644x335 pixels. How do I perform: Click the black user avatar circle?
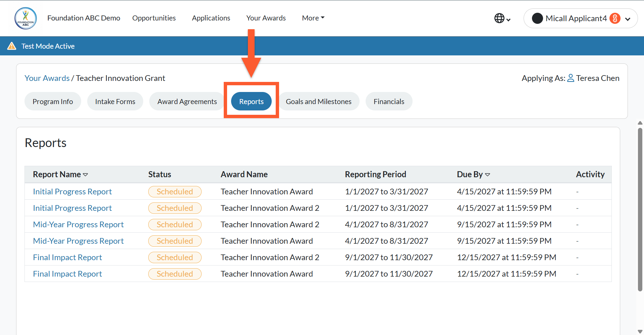point(537,18)
